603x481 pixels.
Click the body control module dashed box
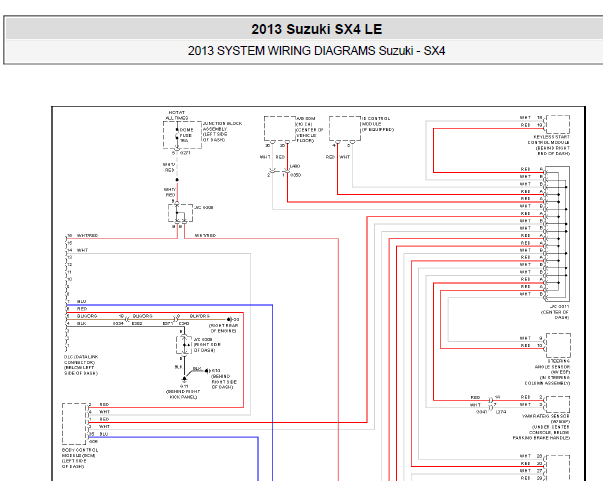point(74,424)
